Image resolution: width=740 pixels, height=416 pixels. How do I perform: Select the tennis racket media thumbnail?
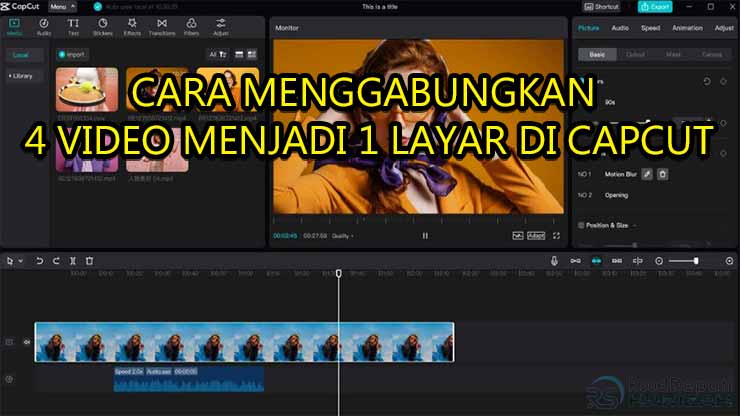point(87,90)
